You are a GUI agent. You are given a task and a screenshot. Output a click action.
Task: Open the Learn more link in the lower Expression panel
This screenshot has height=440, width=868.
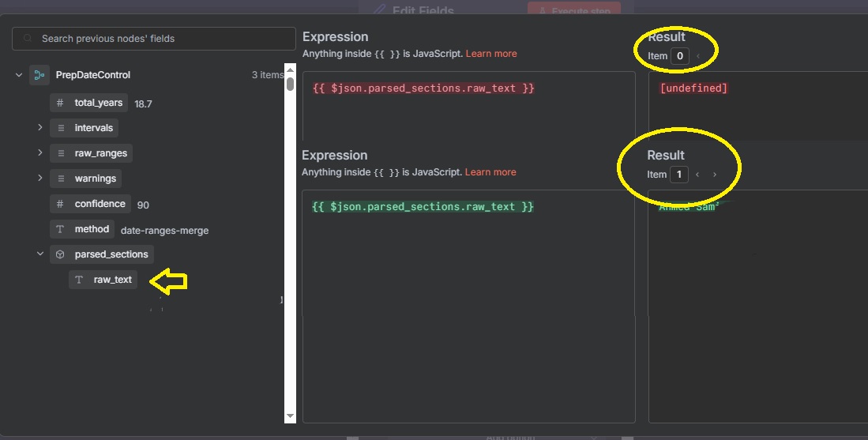[x=490, y=172]
